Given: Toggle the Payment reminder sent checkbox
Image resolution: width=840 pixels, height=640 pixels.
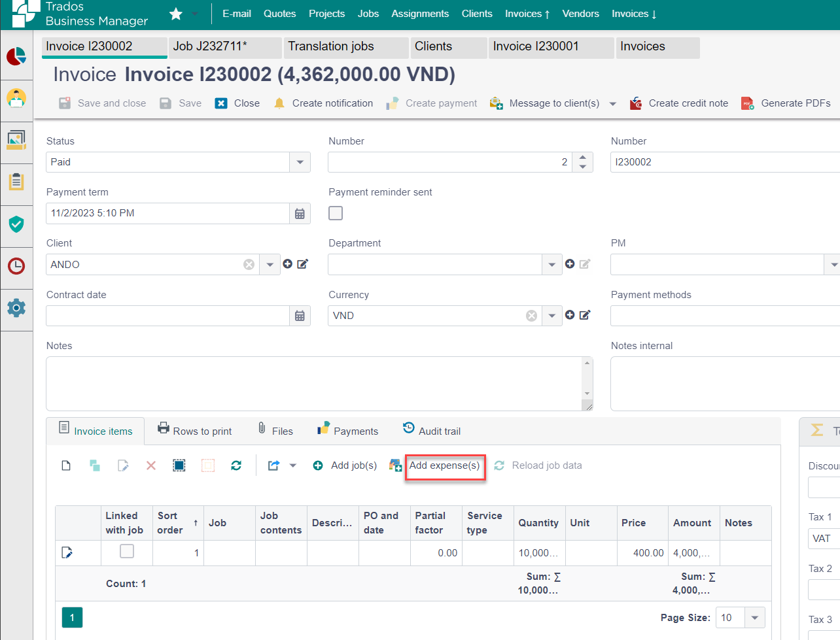Looking at the screenshot, I should pyautogui.click(x=336, y=213).
